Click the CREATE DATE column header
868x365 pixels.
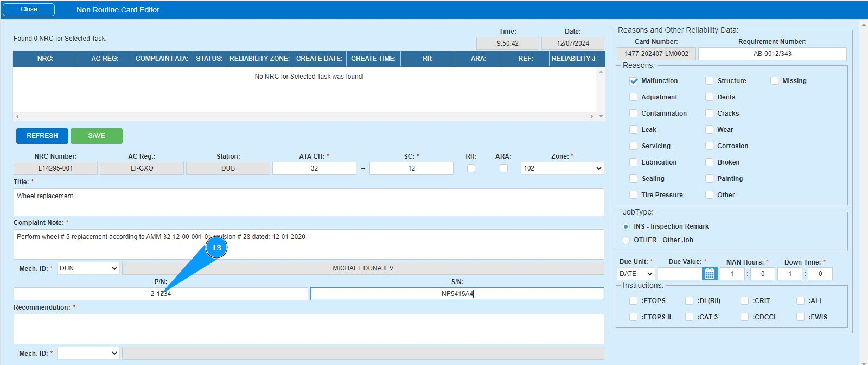tap(319, 59)
